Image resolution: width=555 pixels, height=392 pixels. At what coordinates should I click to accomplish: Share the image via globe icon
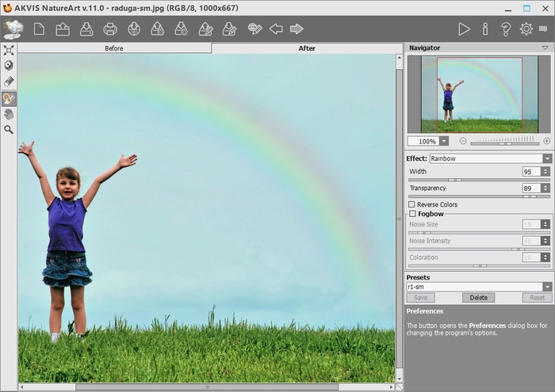134,29
